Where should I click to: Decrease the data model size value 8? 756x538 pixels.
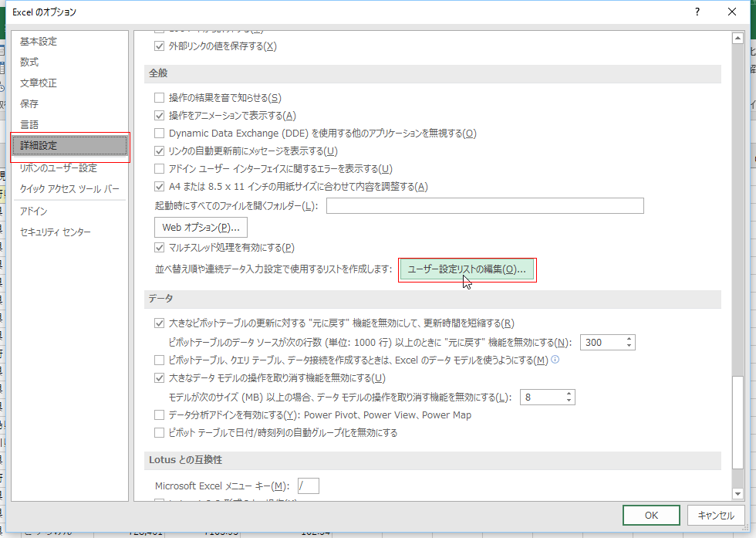coord(569,401)
